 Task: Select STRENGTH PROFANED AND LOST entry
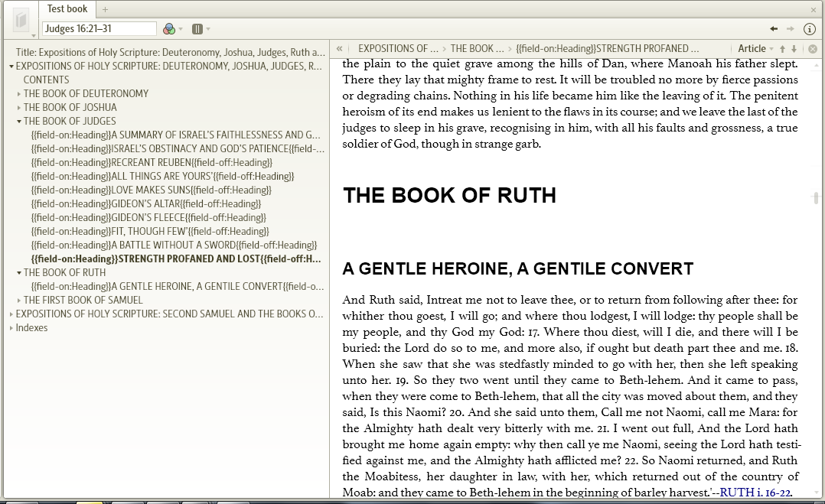point(176,259)
